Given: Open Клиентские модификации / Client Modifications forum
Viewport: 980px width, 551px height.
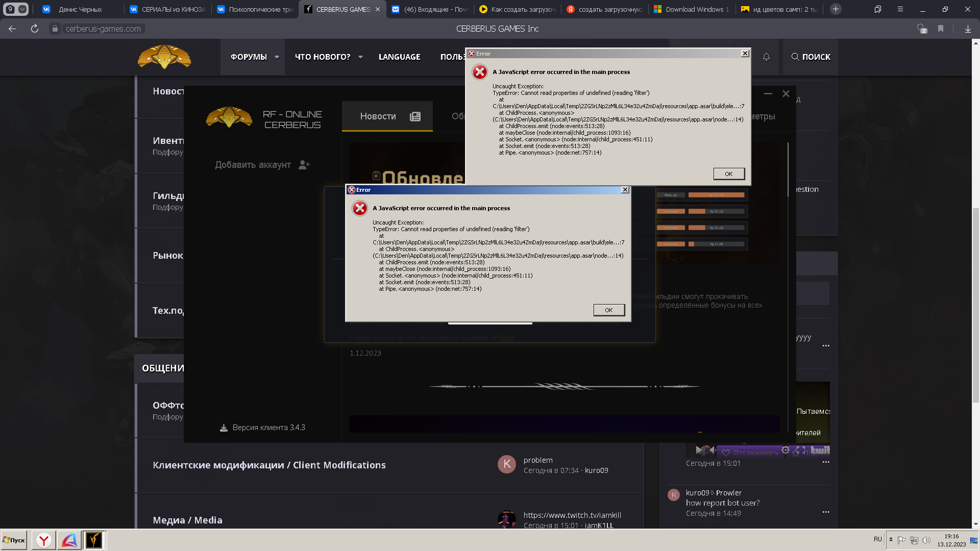Looking at the screenshot, I should (x=269, y=465).
